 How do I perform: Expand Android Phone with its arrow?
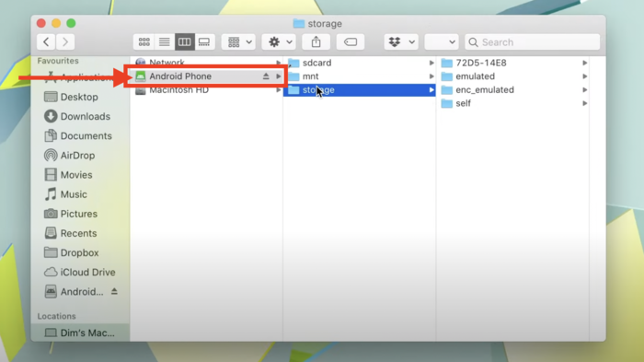click(279, 76)
